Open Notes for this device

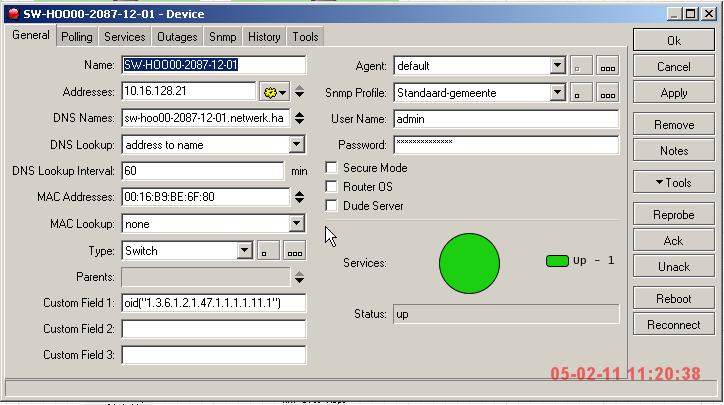674,151
